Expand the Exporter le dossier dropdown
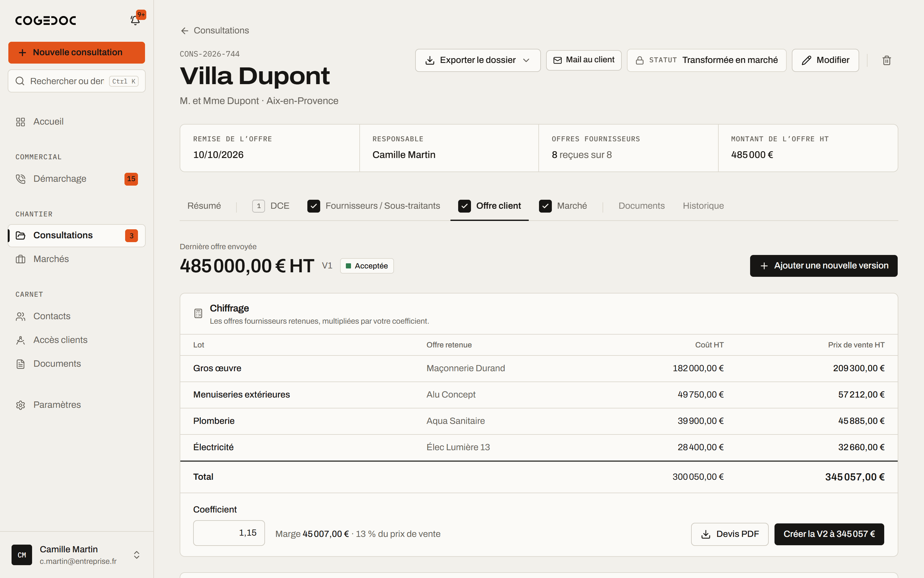924x578 pixels. pos(478,60)
